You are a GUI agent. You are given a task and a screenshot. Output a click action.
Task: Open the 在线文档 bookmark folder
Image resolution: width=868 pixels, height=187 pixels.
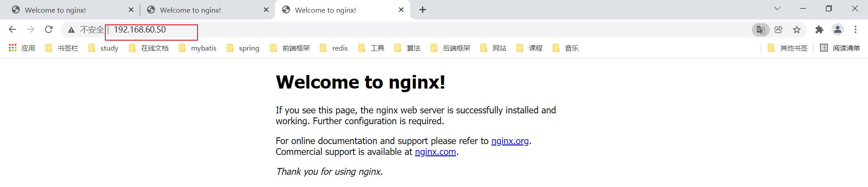coord(148,48)
